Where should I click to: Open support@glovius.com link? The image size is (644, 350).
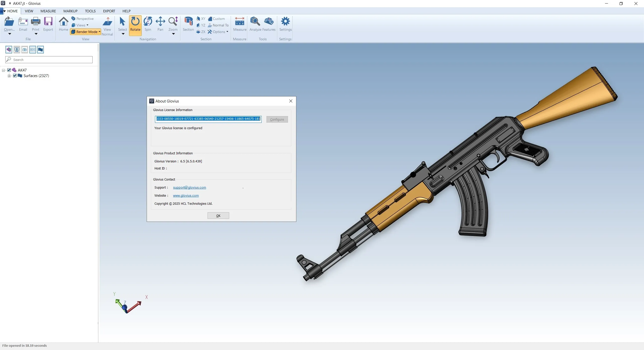pyautogui.click(x=189, y=187)
